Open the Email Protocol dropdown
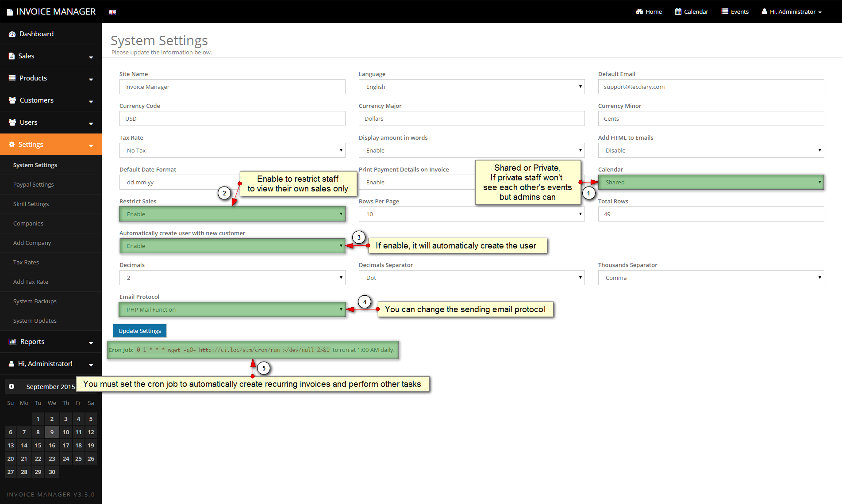Viewport: 842px width, 504px height. 232,309
